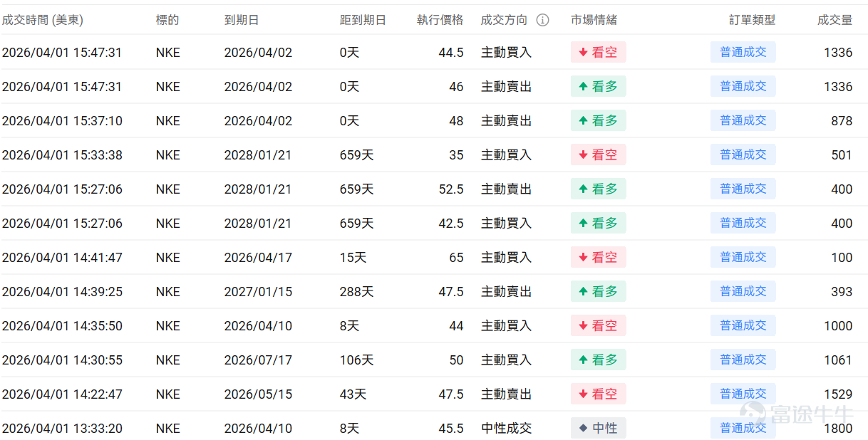This screenshot has width=868, height=440.
Task: Click the 2026/04/17 expiry date cell
Action: pos(258,258)
